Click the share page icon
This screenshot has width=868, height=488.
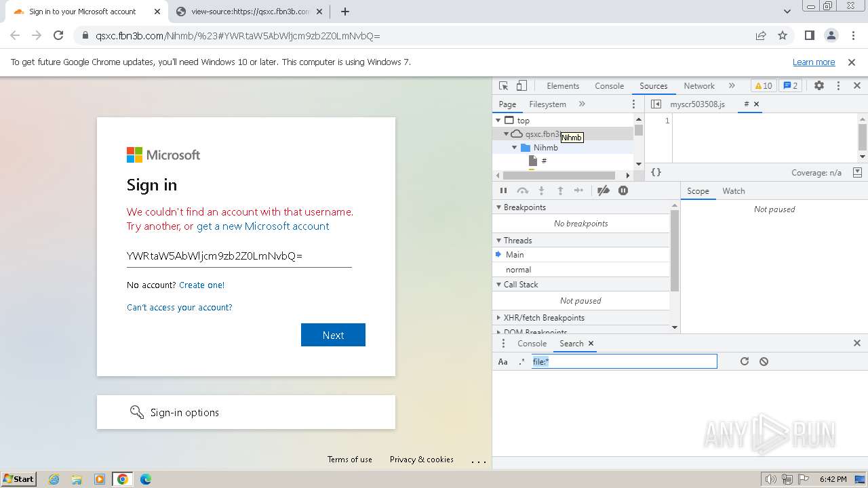point(761,36)
